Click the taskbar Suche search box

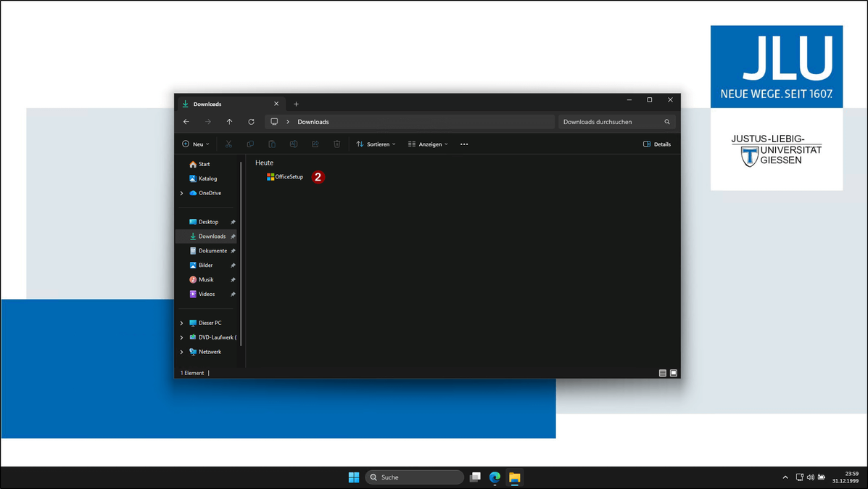(415, 477)
